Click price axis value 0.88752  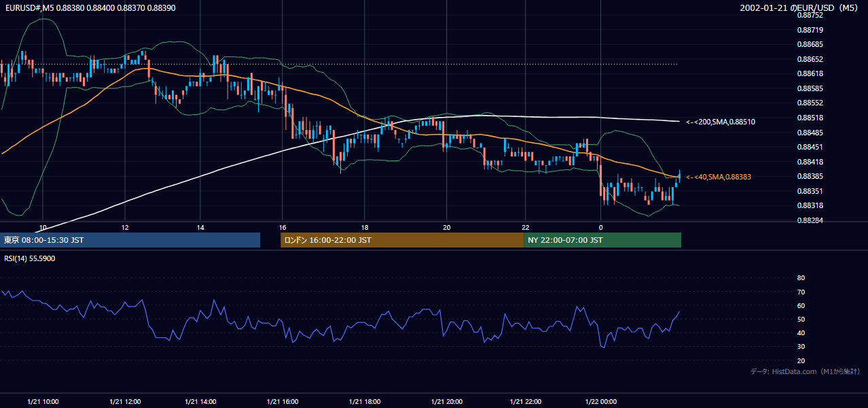click(x=810, y=15)
